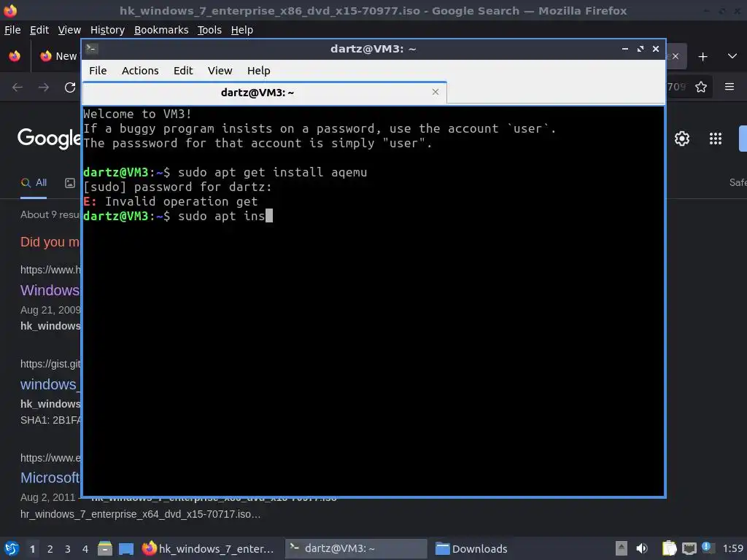Select the All search results tab
747x560 pixels.
pyautogui.click(x=34, y=183)
